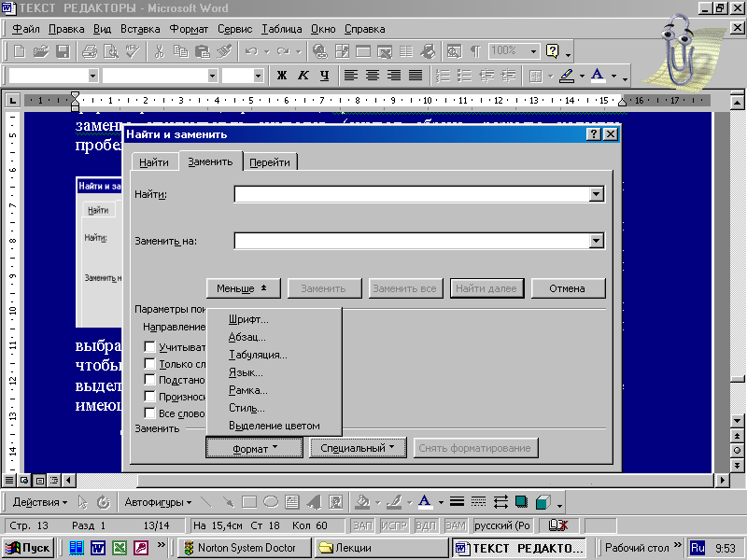The height and width of the screenshot is (560, 747).
Task: Apply bold with the Ж button
Action: pyautogui.click(x=282, y=76)
